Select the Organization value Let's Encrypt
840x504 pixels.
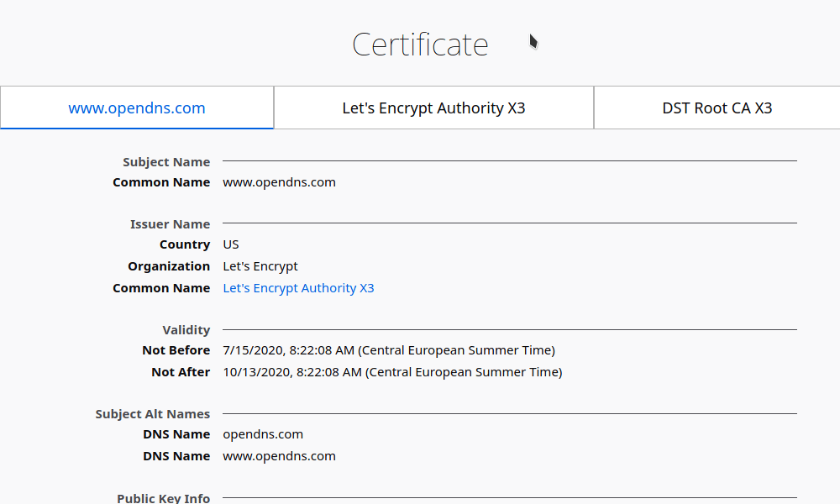[x=260, y=266]
